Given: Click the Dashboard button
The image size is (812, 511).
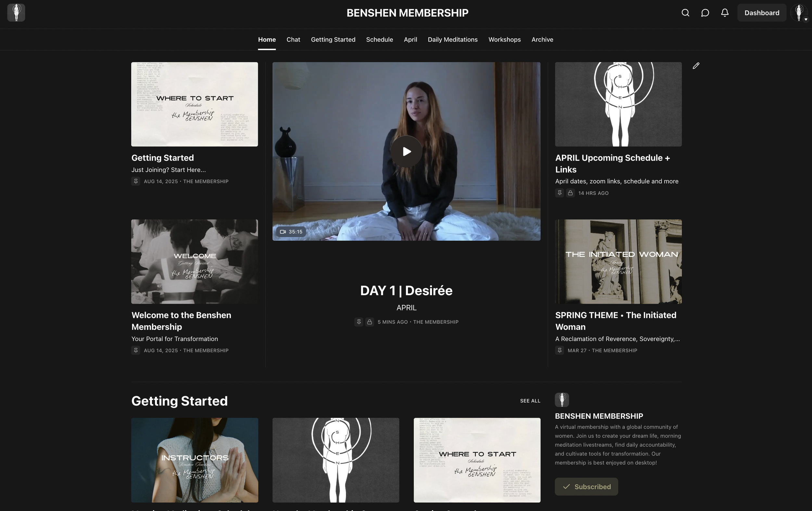Looking at the screenshot, I should pyautogui.click(x=762, y=13).
